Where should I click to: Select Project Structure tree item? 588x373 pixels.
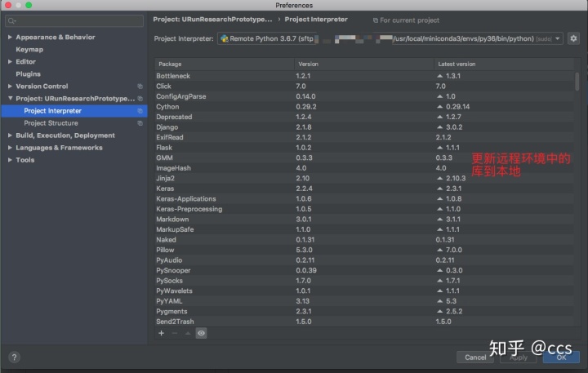point(74,123)
